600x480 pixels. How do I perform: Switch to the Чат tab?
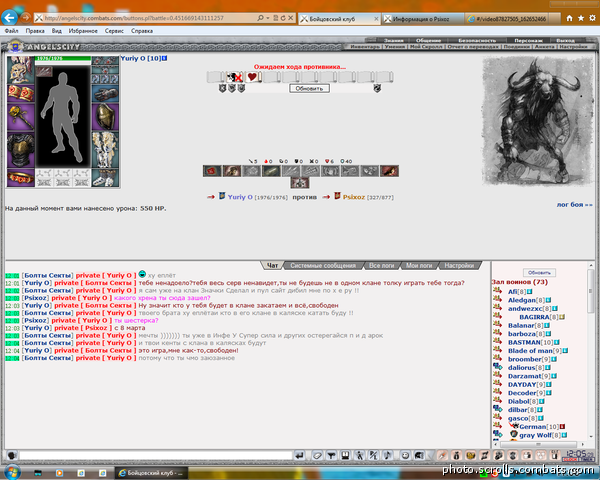(x=272, y=265)
